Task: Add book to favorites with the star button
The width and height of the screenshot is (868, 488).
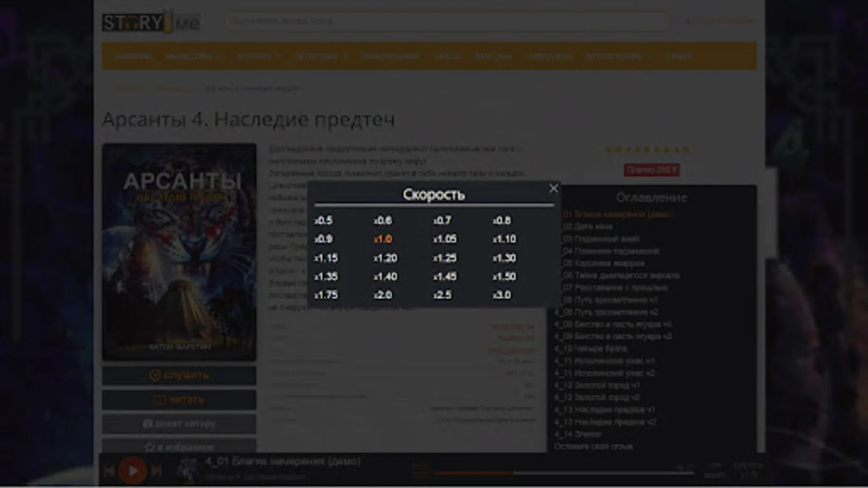Action: 179,447
